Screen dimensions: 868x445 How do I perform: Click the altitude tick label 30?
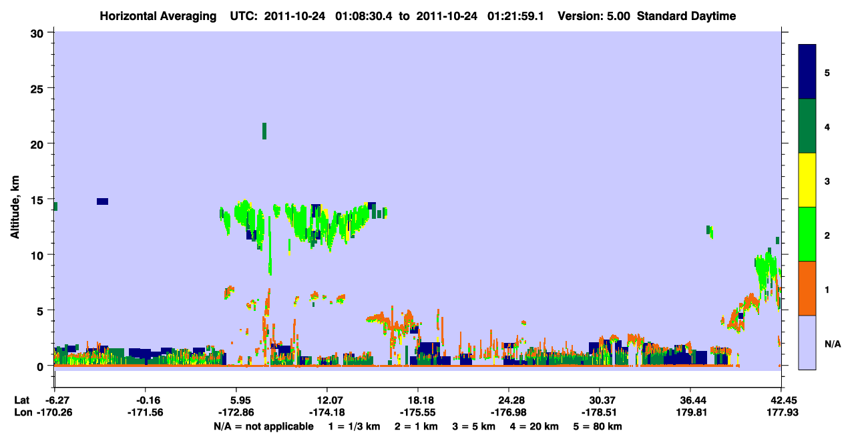pos(39,33)
